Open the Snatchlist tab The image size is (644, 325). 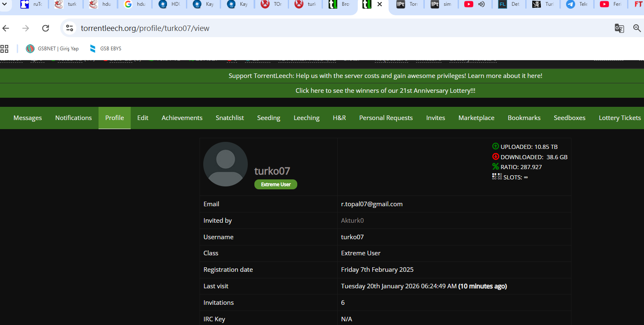[x=230, y=118]
